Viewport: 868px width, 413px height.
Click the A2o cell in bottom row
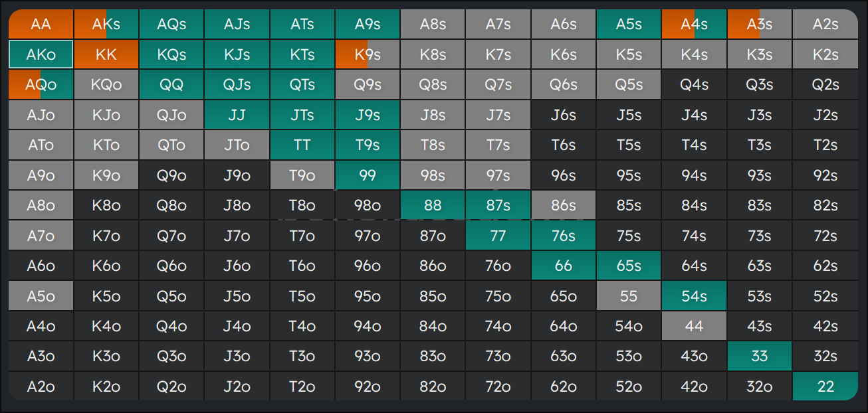pyautogui.click(x=41, y=386)
